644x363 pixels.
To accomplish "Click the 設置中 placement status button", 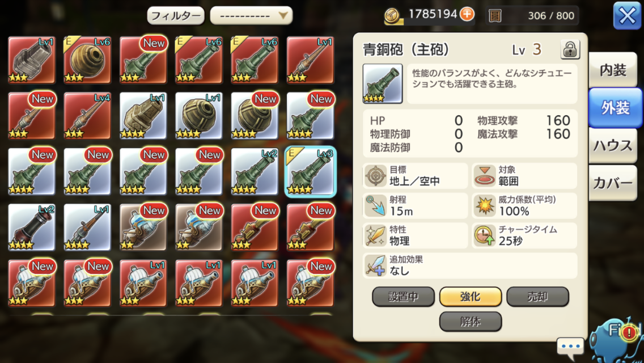I will 403,297.
